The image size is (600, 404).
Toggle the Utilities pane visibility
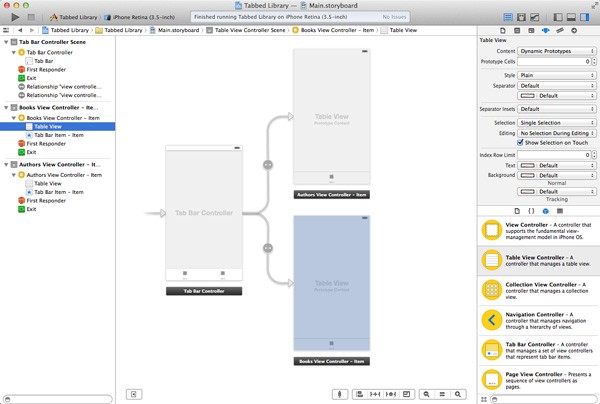pyautogui.click(x=585, y=17)
